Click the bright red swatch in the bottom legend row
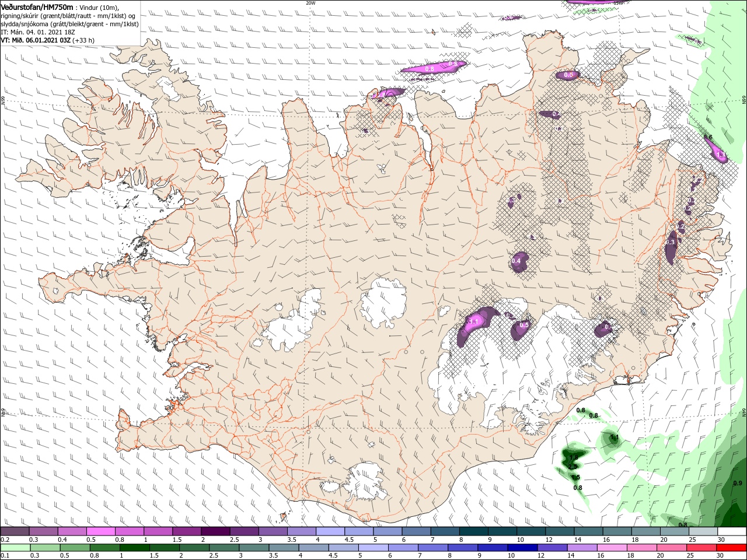The width and height of the screenshot is (747, 560). [732, 548]
